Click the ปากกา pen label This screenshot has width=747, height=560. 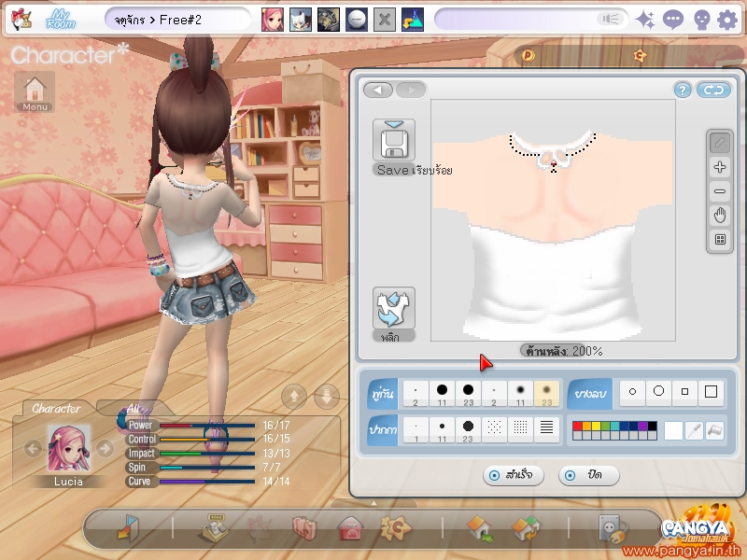click(383, 430)
